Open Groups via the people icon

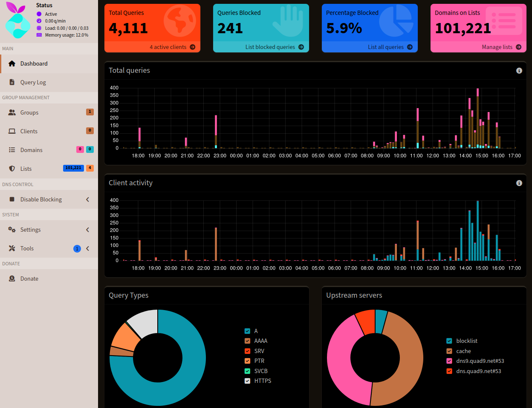11,112
